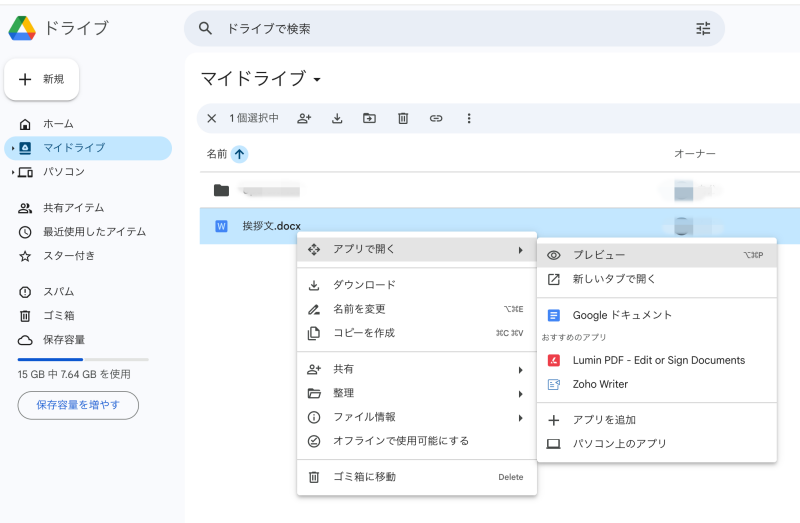This screenshot has width=800, height=523.
Task: Choose プレビュー from the submenu
Action: pyautogui.click(x=598, y=255)
